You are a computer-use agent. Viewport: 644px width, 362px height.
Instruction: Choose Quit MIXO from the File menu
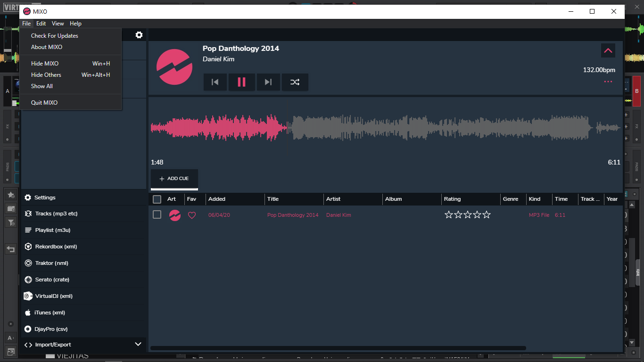point(71,103)
